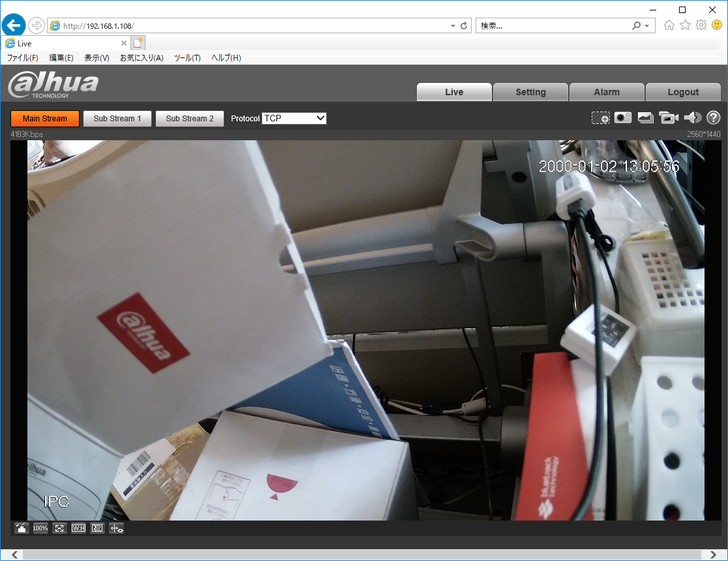Click the Logout tab
Screen dimensions: 728x561
683,92
